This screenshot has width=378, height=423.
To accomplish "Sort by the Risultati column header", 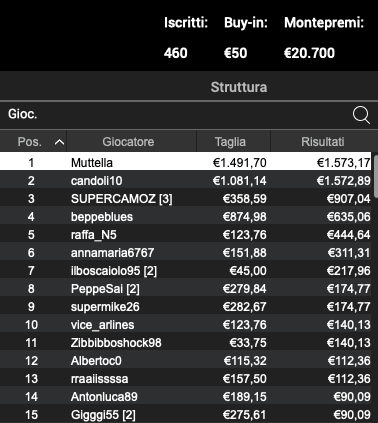I will tap(322, 142).
